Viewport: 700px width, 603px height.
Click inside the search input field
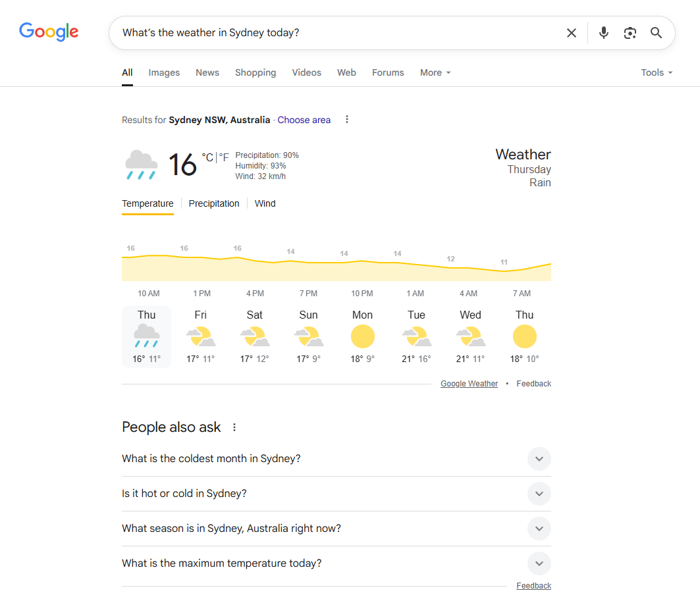(296, 32)
